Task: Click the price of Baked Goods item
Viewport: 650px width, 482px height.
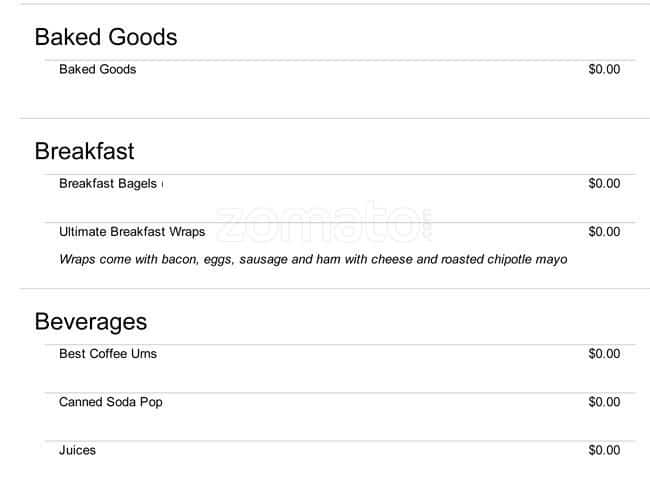Action: point(604,70)
